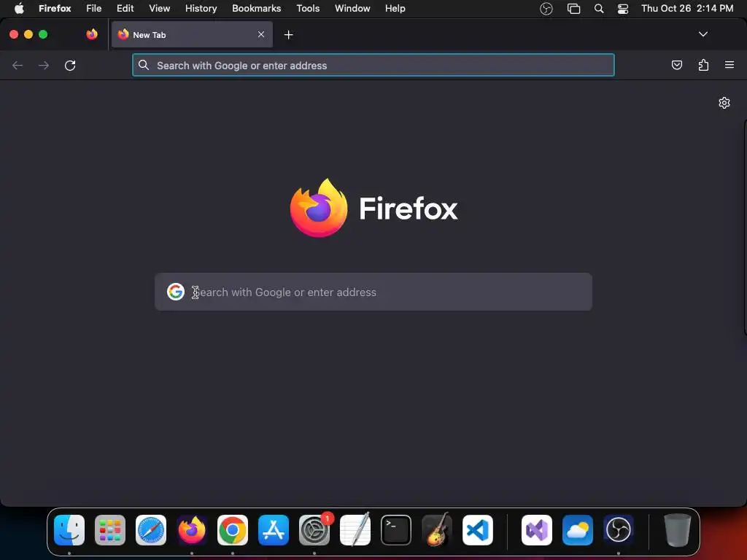Go back using the back arrow
The width and height of the screenshot is (747, 560).
[x=18, y=65]
